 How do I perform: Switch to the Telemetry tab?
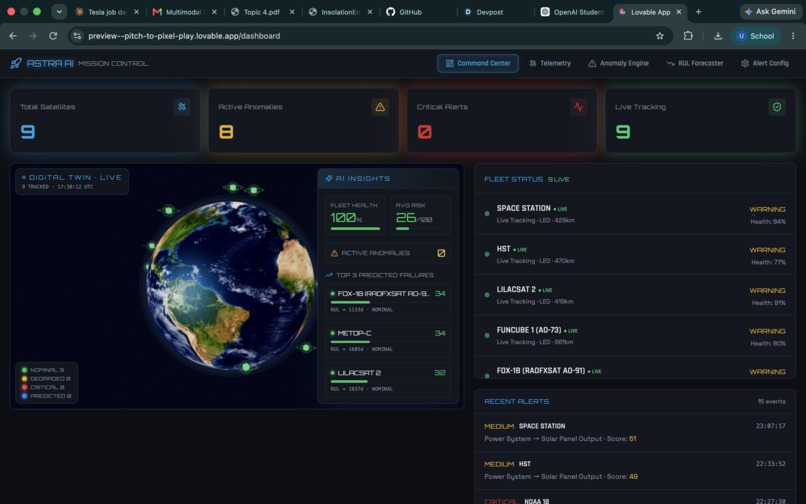[x=550, y=63]
